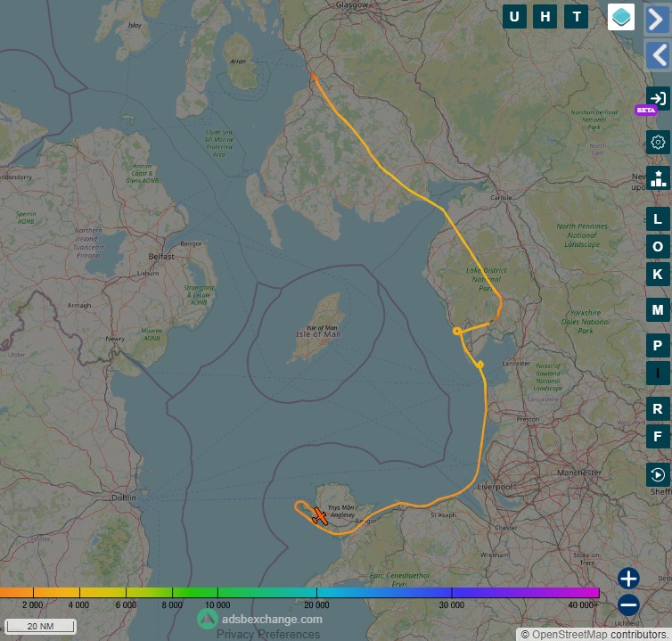The image size is (672, 641).
Task: Open the settings gear
Action: click(658, 143)
